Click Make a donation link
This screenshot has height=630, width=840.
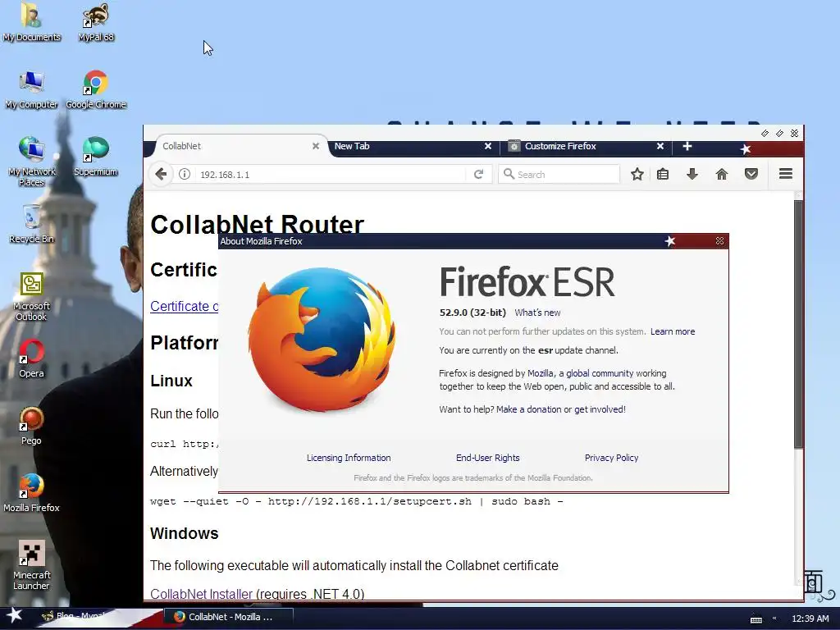[x=529, y=409]
